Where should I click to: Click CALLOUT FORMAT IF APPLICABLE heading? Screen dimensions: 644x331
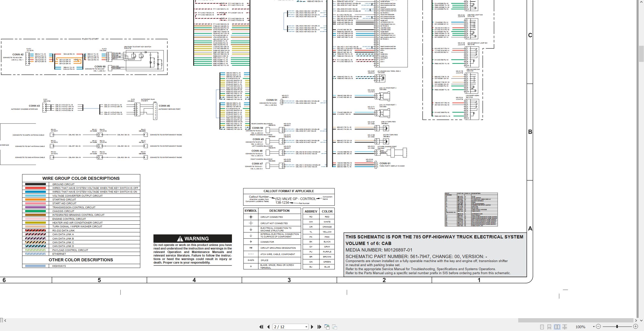pyautogui.click(x=289, y=191)
